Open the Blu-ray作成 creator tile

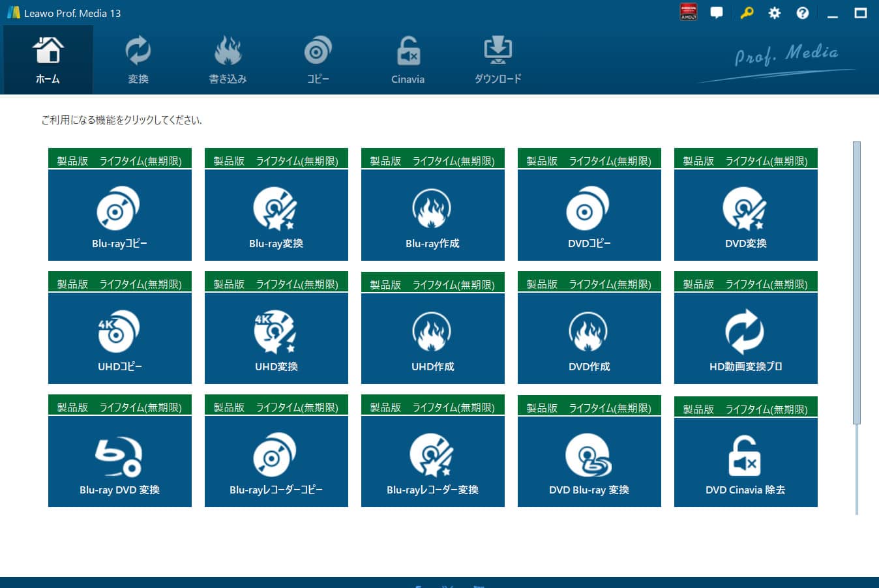432,215
